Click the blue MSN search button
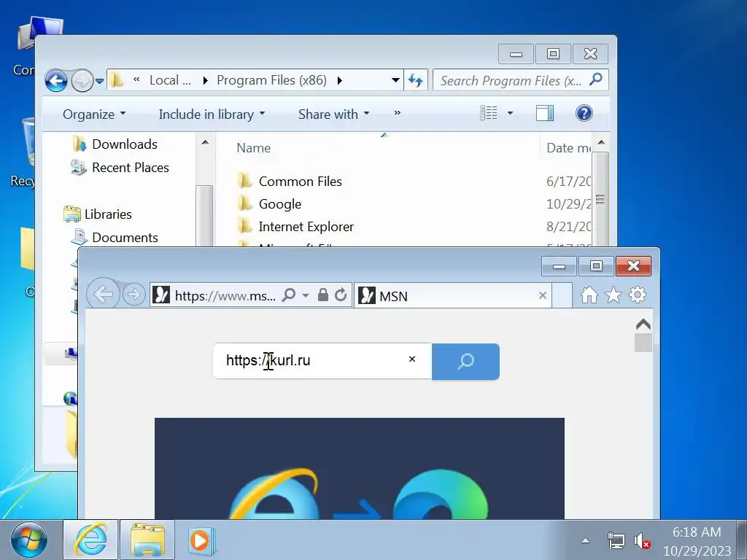 click(465, 362)
